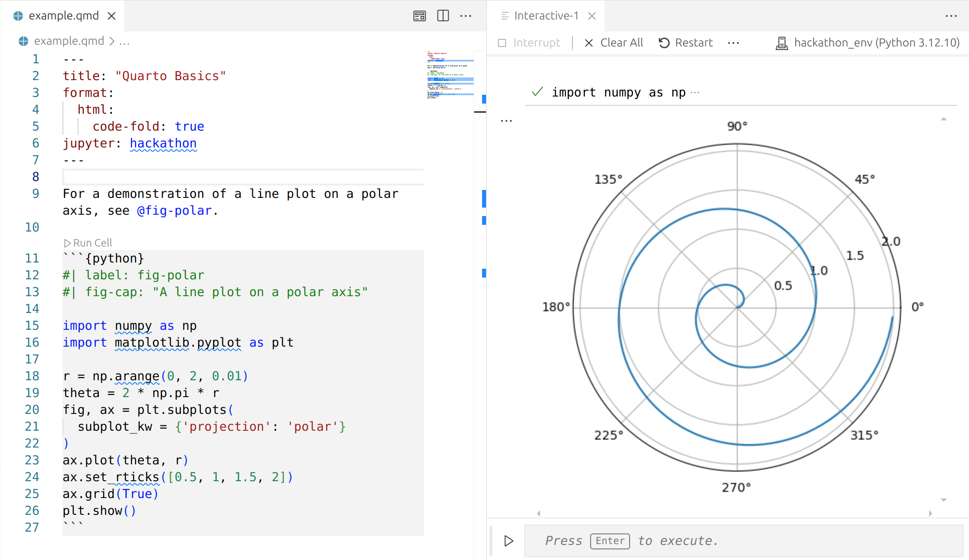
Task: Click the 'format:' YAML key
Action: pyautogui.click(x=89, y=93)
